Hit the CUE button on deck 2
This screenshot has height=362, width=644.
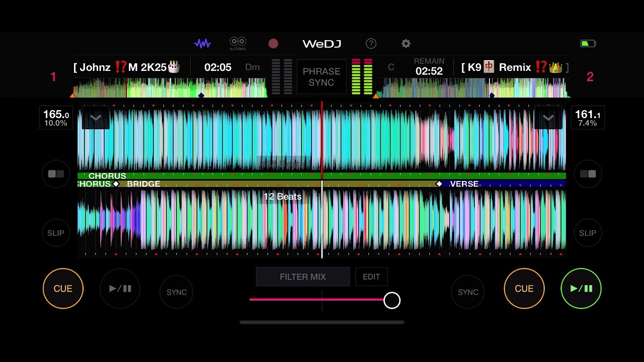pos(524,289)
